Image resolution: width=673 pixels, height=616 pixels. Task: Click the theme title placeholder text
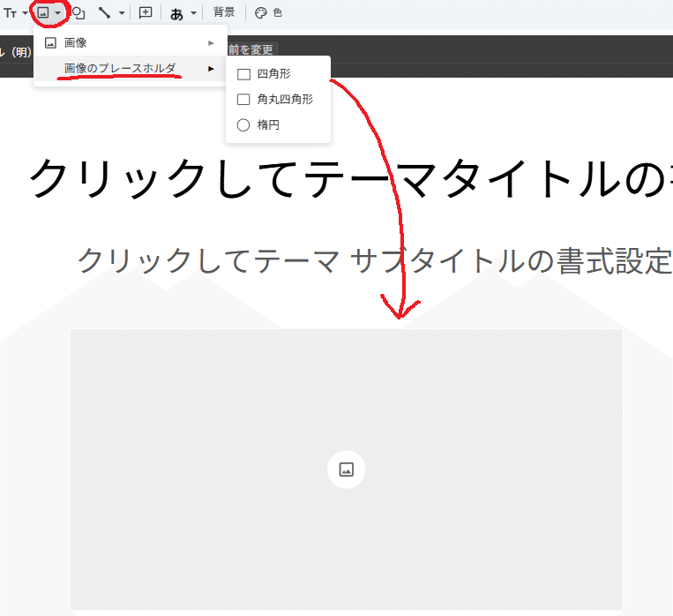[x=351, y=178]
